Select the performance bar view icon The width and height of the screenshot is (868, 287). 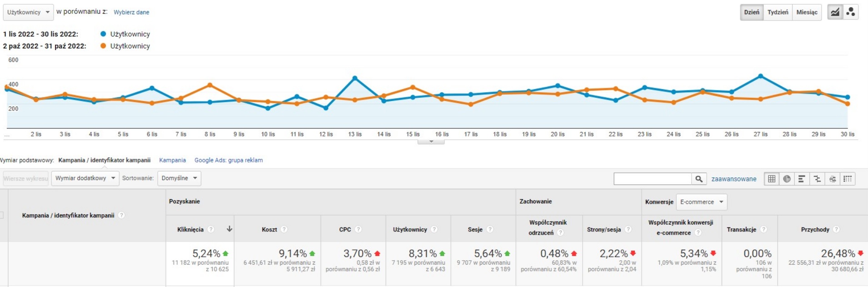pyautogui.click(x=802, y=179)
